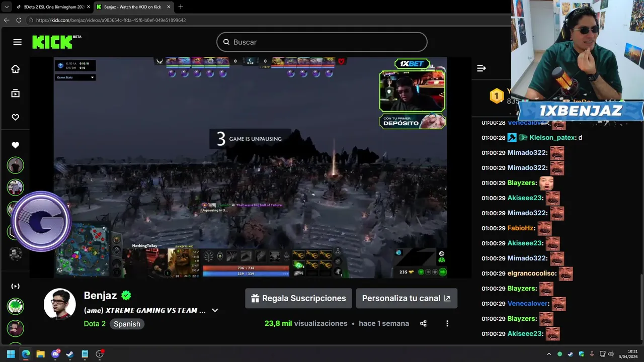The height and width of the screenshot is (362, 644).
Task: Open the Dota 2 category link
Action: click(95, 324)
